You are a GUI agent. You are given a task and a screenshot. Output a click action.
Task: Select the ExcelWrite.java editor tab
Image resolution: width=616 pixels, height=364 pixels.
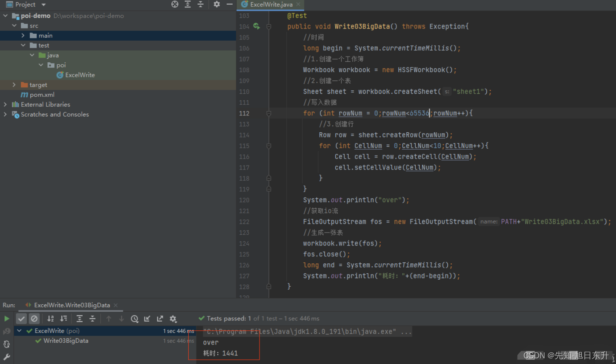coord(271,4)
